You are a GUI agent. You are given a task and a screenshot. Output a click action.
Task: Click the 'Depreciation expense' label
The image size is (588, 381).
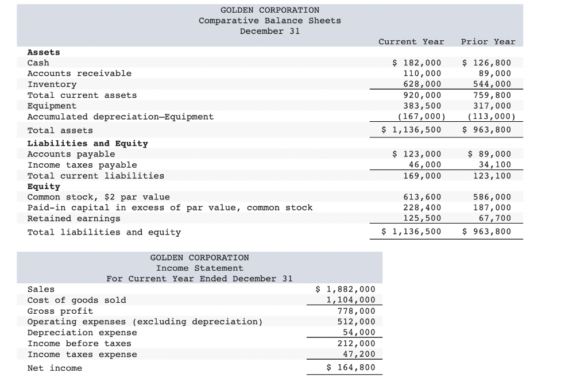point(82,333)
